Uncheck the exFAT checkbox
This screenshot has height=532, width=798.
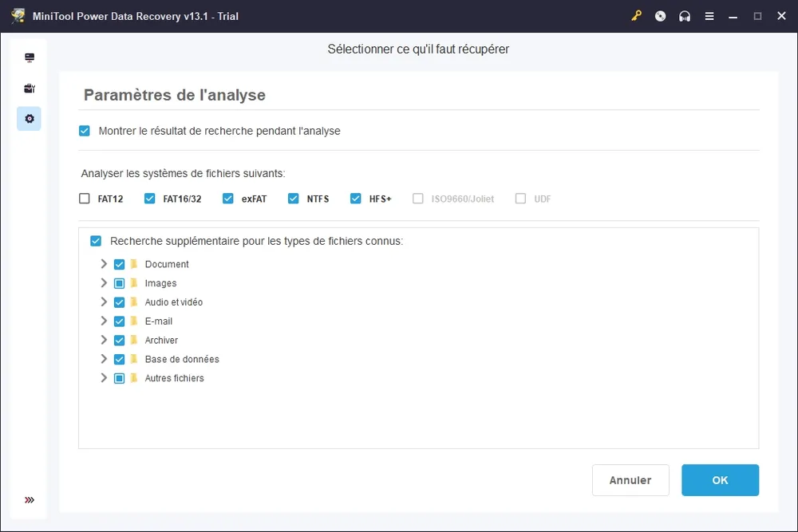[228, 199]
